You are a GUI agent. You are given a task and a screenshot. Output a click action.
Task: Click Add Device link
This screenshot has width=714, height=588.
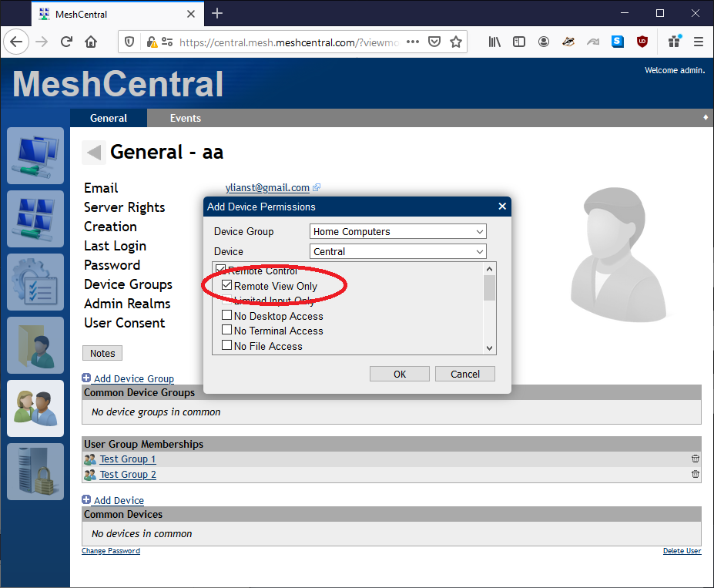click(x=119, y=500)
